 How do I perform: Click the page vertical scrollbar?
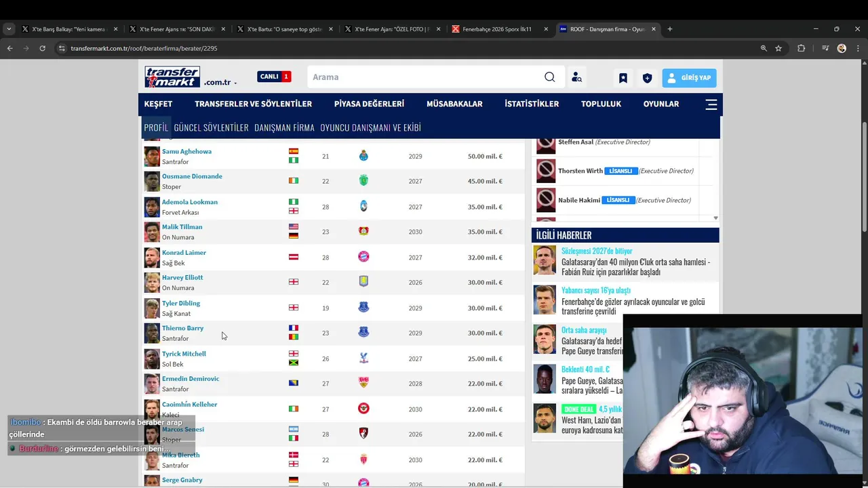tap(864, 179)
